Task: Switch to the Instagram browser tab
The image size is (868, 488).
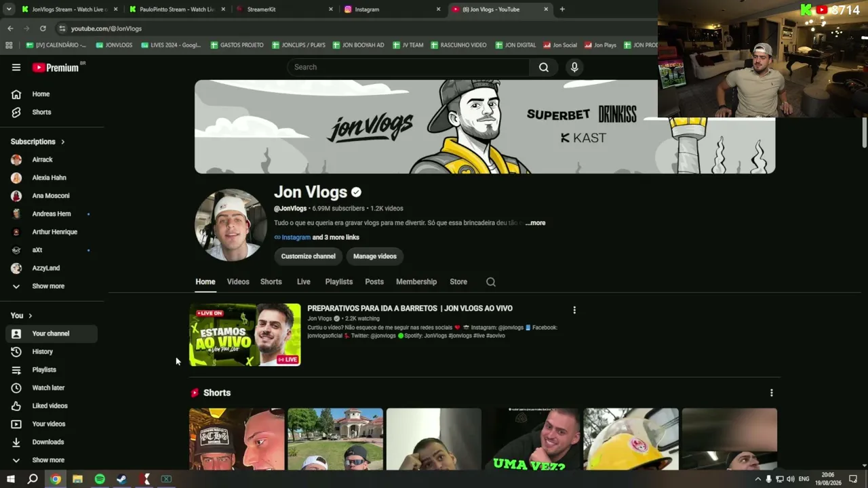Action: (392, 9)
